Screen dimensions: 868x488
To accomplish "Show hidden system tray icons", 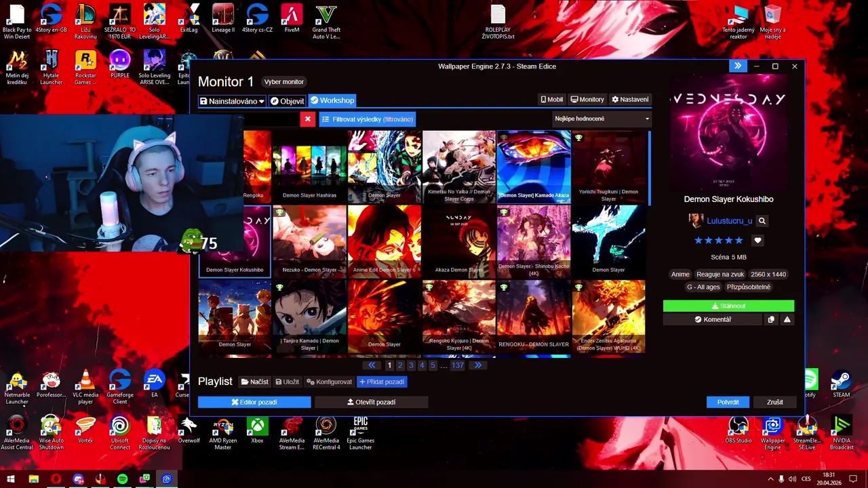I will 770,479.
